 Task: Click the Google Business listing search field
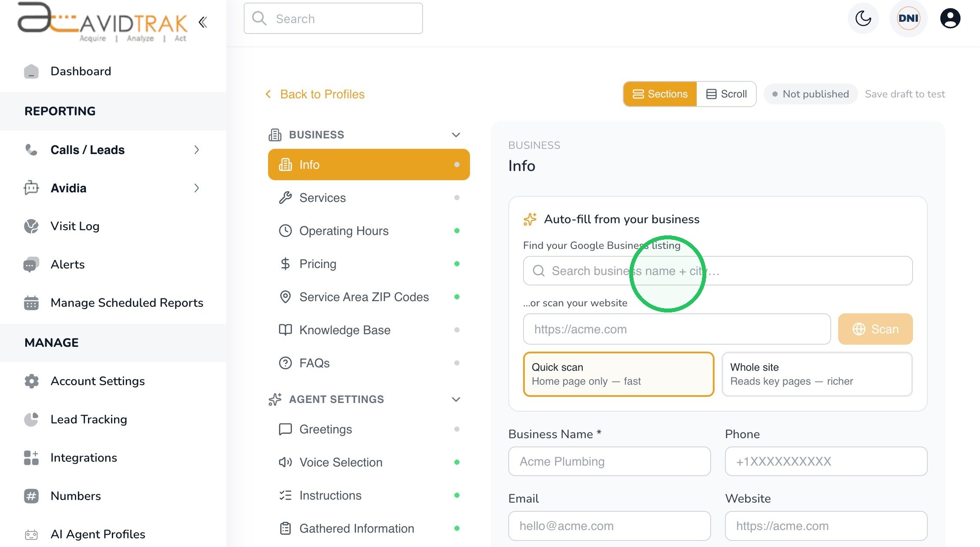coord(718,271)
